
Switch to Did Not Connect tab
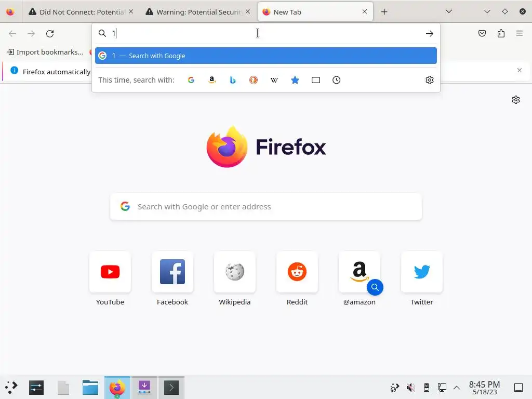(82, 12)
